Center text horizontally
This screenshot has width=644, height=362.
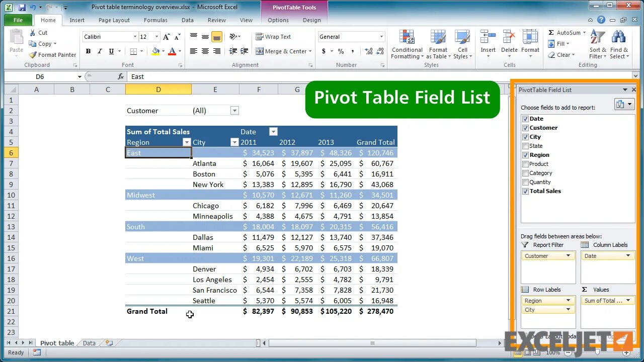205,51
